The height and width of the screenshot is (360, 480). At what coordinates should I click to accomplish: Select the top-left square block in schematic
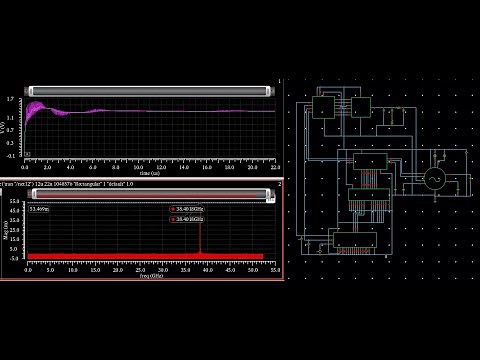point(323,107)
